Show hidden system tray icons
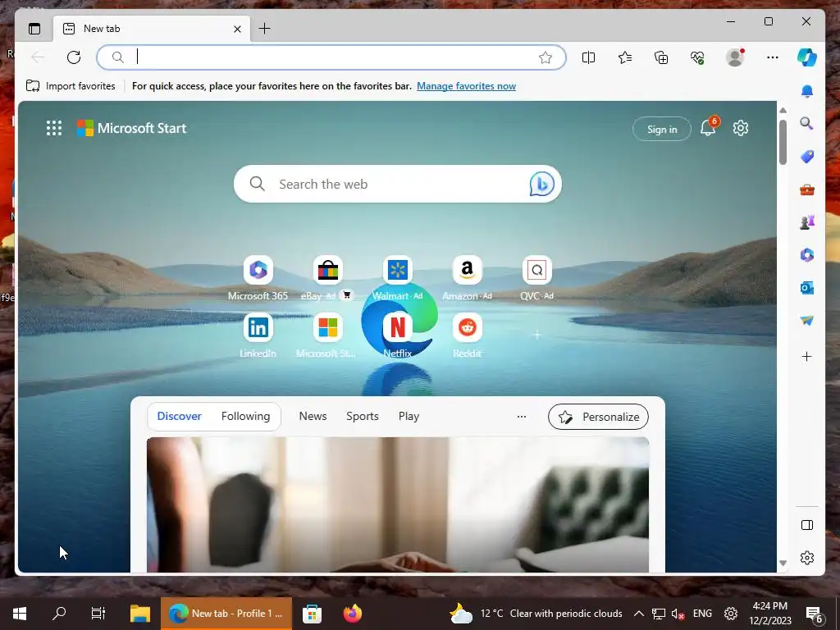Viewport: 840px width, 630px height. 638,614
